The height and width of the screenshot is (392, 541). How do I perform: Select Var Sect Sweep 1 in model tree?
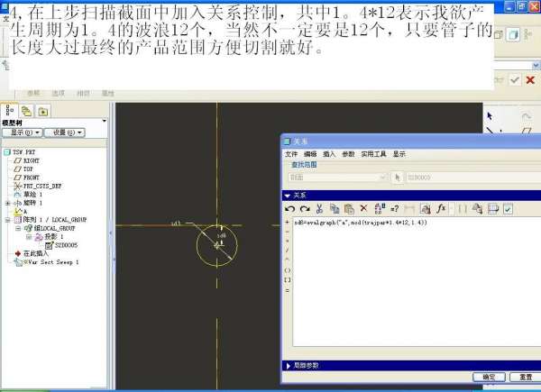[x=53, y=262]
